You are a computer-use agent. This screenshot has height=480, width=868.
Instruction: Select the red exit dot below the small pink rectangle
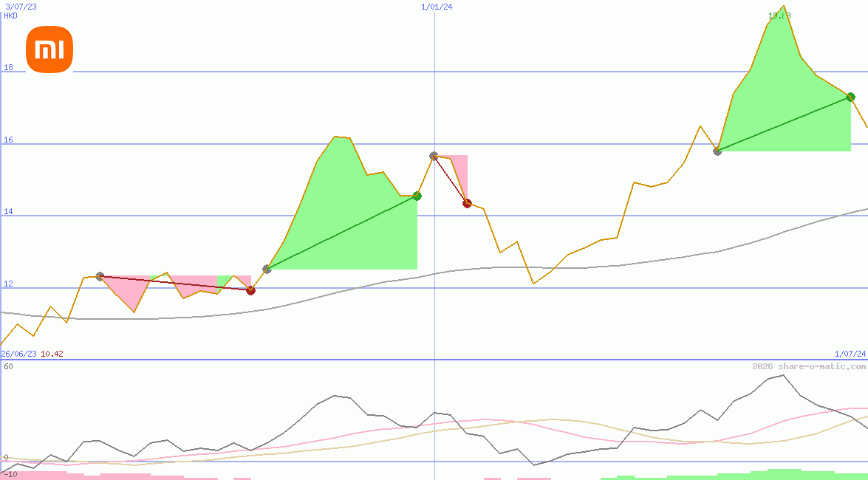coord(467,203)
